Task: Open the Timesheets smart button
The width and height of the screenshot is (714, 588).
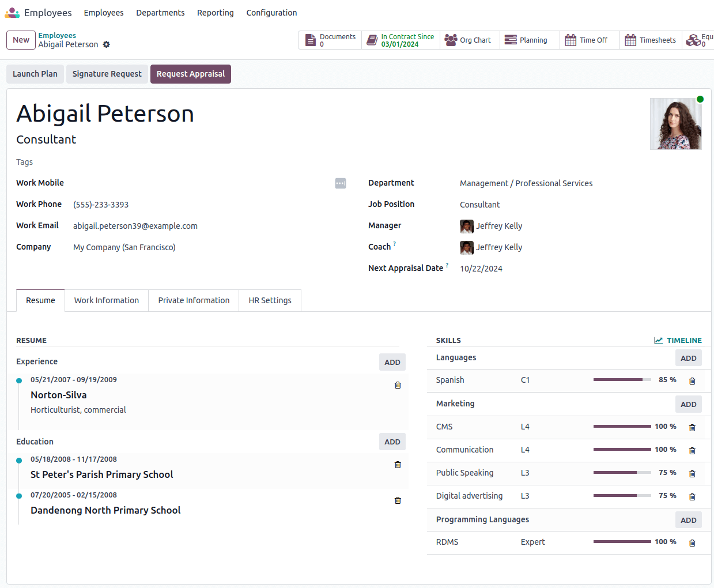Action: point(651,40)
